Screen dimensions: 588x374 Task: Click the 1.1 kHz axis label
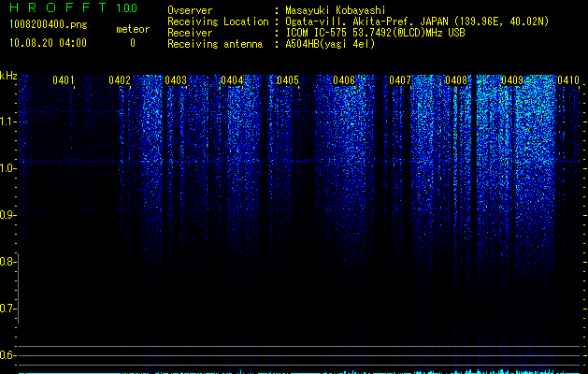(7, 122)
